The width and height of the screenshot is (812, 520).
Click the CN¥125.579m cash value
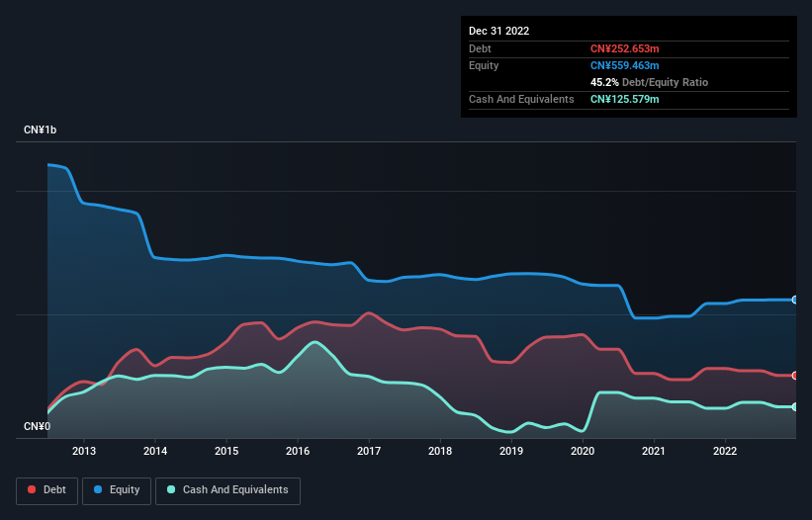click(624, 99)
